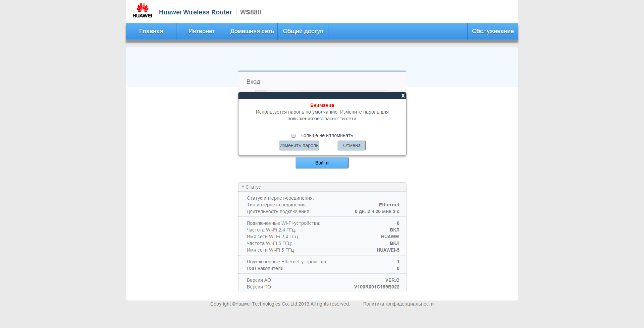Click 'USB-накопители:' label
The image size is (644, 328).
point(266,268)
